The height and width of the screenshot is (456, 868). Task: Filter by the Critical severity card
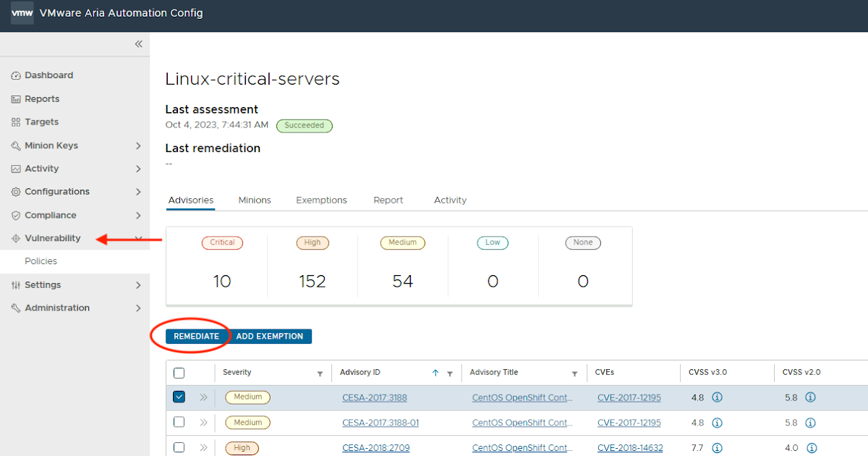pyautogui.click(x=222, y=266)
